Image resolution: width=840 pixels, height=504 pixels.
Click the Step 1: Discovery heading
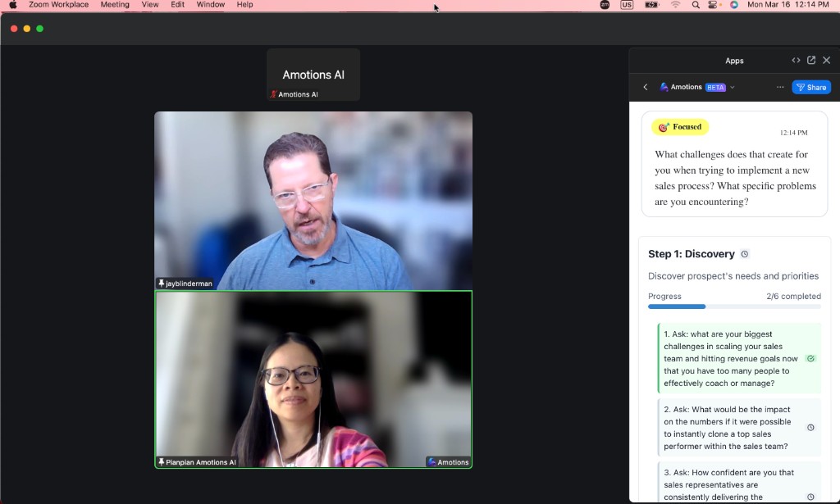691,254
